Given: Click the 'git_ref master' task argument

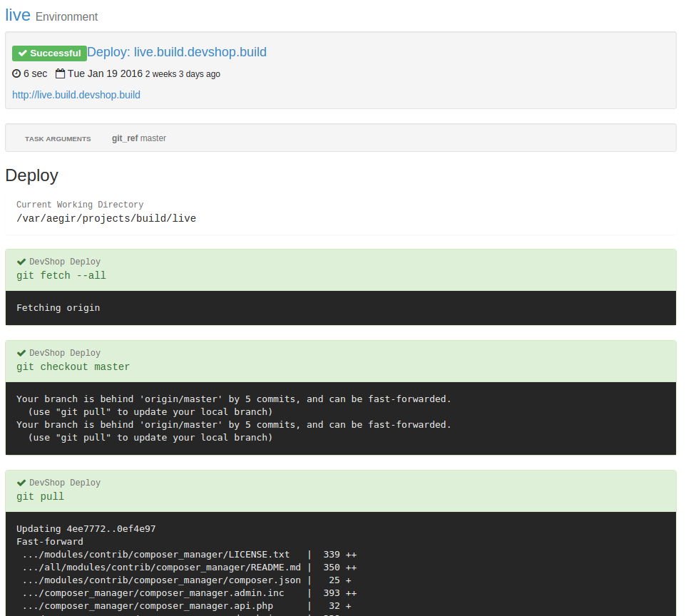Looking at the screenshot, I should tap(139, 138).
